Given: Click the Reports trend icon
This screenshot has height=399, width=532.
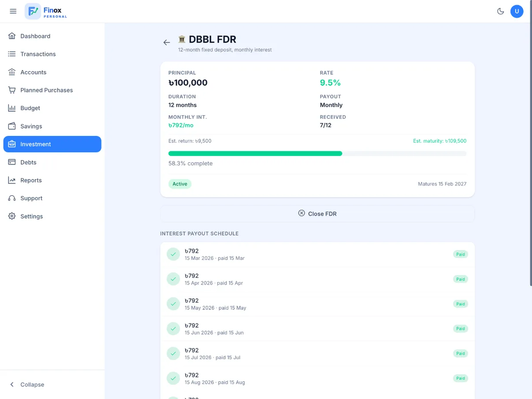Looking at the screenshot, I should [12, 180].
